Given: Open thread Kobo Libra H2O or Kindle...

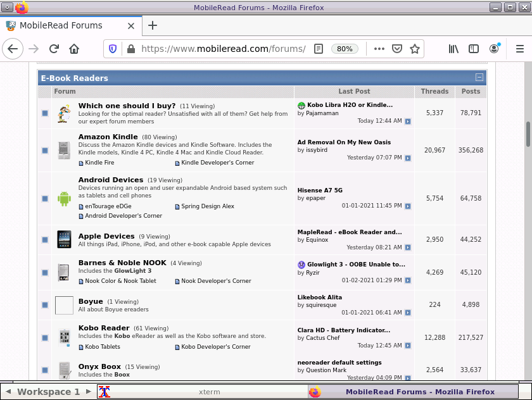Looking at the screenshot, I should (350, 104).
